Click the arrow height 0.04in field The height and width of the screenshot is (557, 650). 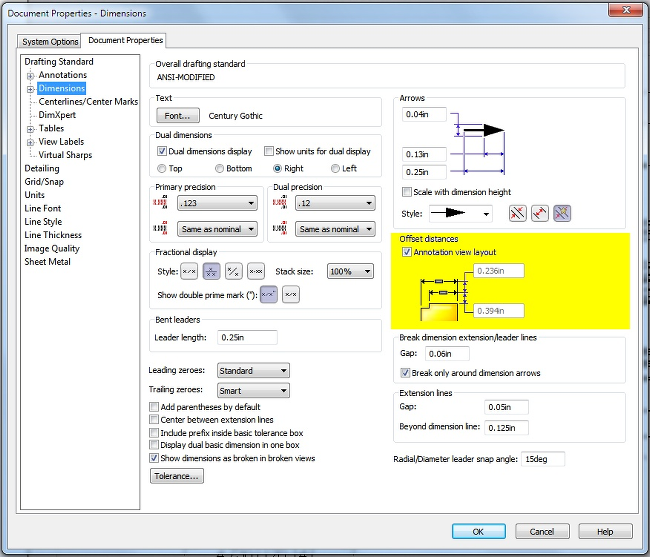[x=424, y=114]
